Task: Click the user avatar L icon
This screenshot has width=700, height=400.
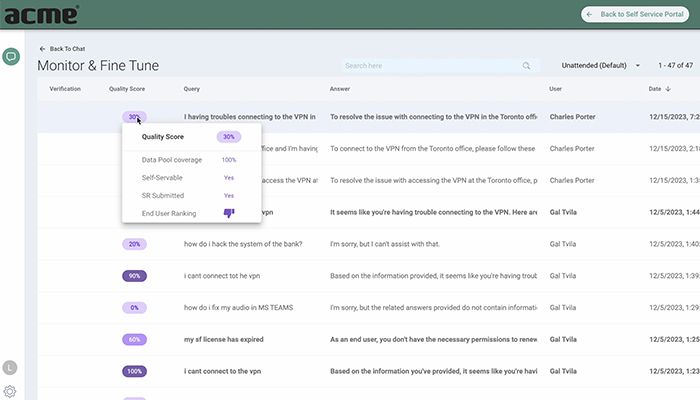Action: coord(10,367)
